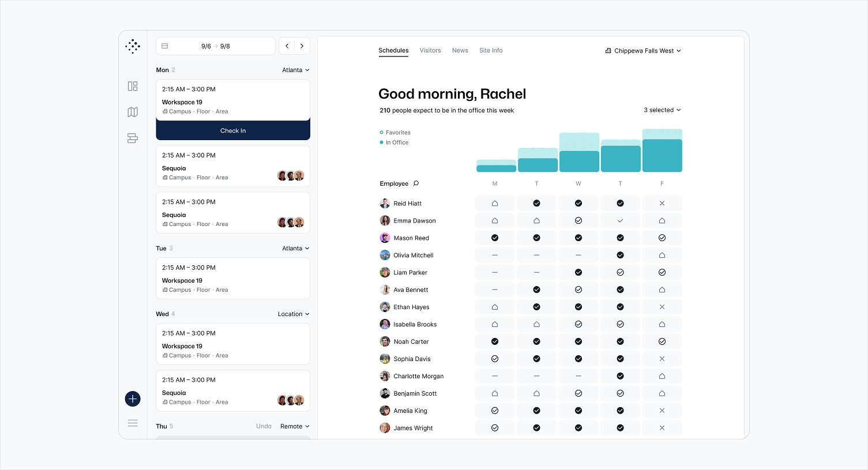Open Wednesday's Location dropdown

(x=294, y=314)
